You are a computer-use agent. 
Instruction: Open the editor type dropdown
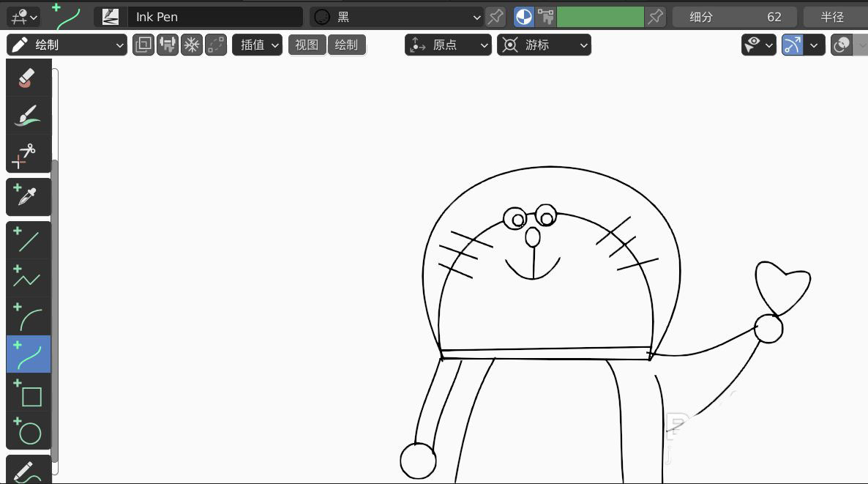(23, 17)
